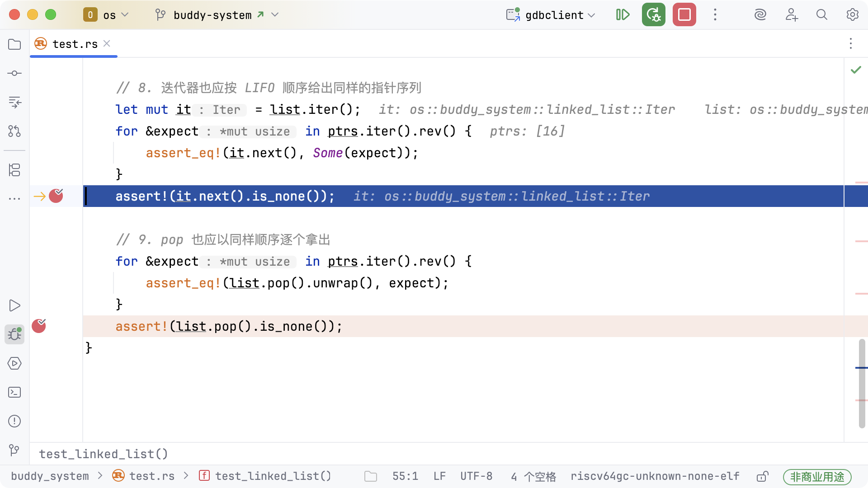Click test_linked_list() in the breadcrumb bar

[x=273, y=476]
